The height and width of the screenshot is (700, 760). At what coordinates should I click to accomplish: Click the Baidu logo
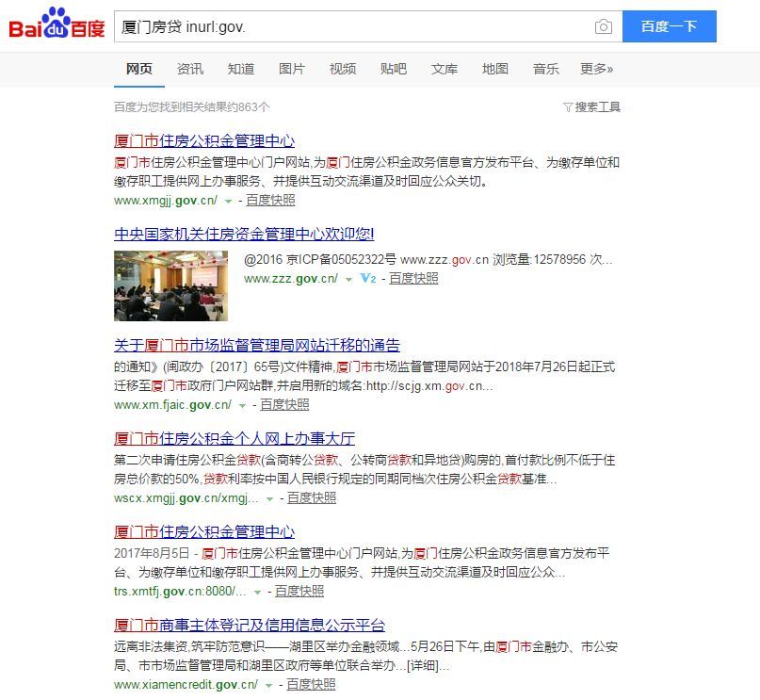[x=57, y=24]
